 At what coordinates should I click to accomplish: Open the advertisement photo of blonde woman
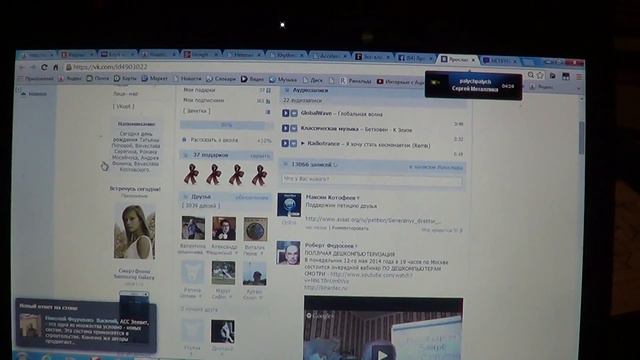(134, 231)
